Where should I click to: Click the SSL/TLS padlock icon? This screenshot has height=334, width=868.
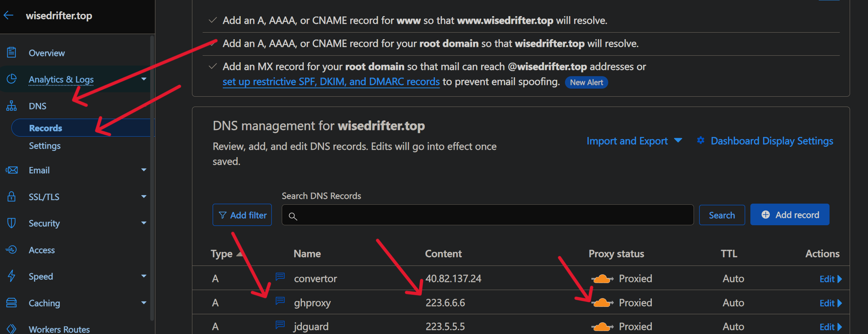pyautogui.click(x=11, y=196)
